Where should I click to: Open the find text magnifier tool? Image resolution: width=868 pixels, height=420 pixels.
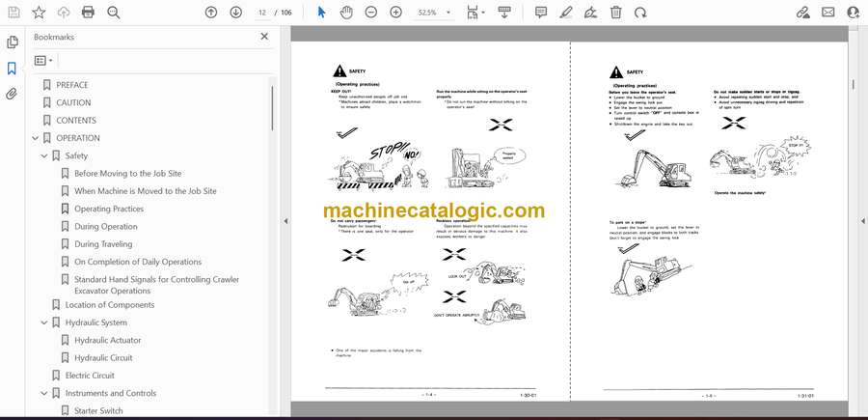(114, 13)
